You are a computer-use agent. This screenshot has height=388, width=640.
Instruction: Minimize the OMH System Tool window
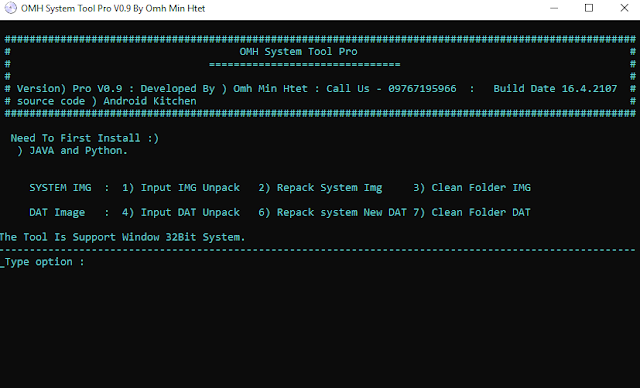click(x=554, y=8)
